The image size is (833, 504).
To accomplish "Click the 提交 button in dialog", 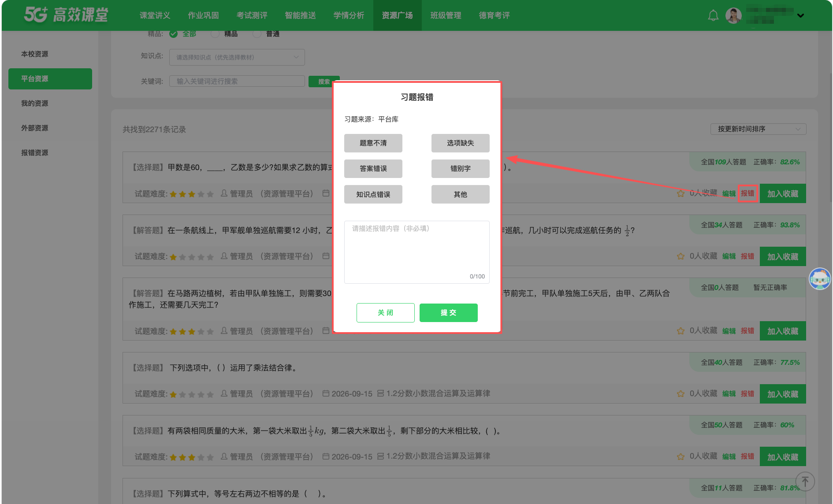I will 449,313.
